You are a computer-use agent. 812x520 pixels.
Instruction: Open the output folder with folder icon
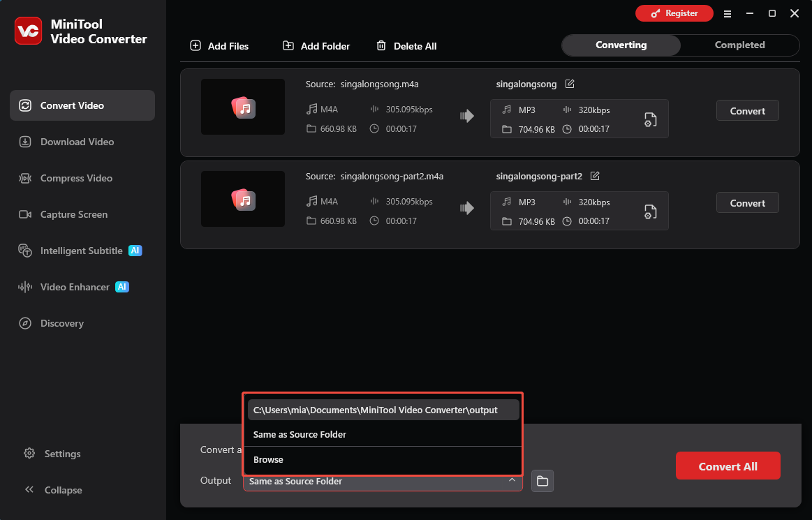coord(542,481)
